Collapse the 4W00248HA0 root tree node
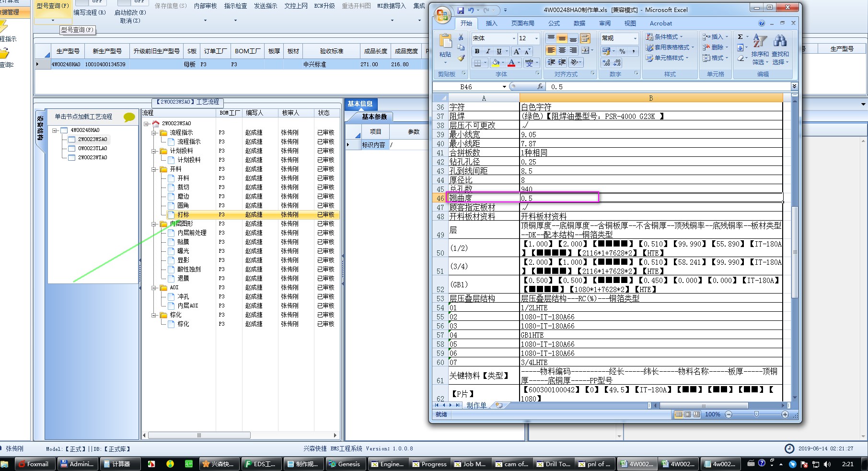The image size is (868, 471). (x=55, y=130)
